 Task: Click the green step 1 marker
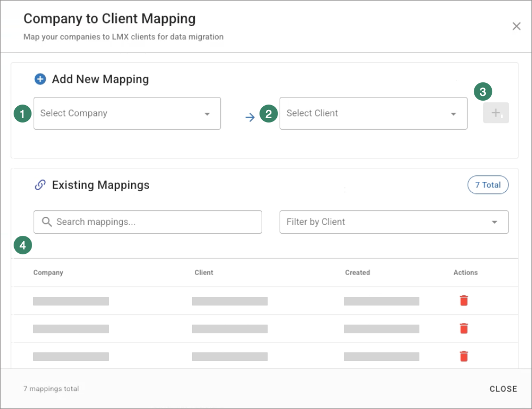pyautogui.click(x=22, y=114)
